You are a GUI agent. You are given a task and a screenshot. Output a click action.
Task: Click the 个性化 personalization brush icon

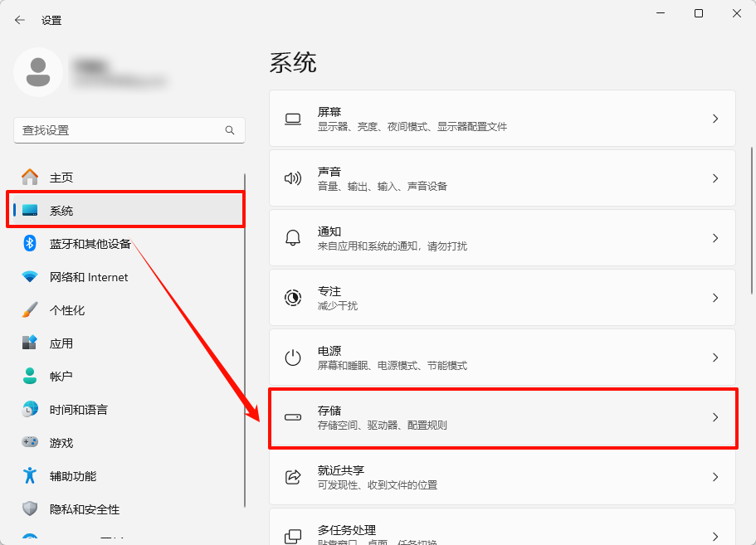26,309
